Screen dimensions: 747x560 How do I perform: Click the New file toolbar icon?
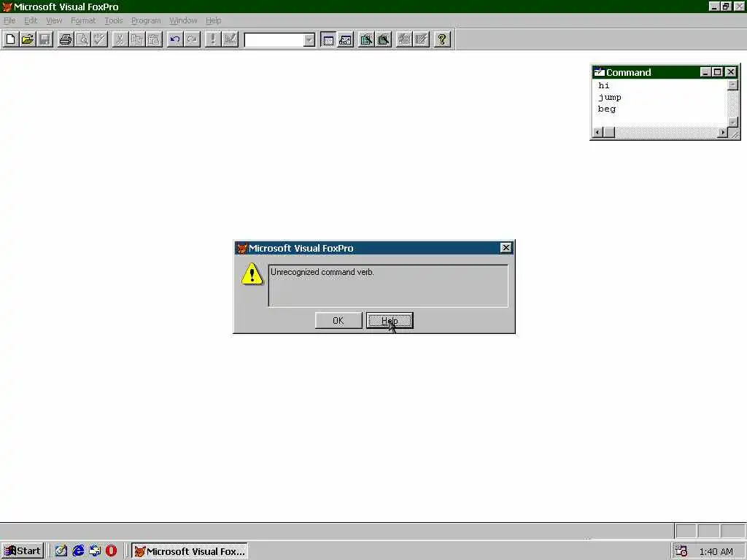point(10,39)
